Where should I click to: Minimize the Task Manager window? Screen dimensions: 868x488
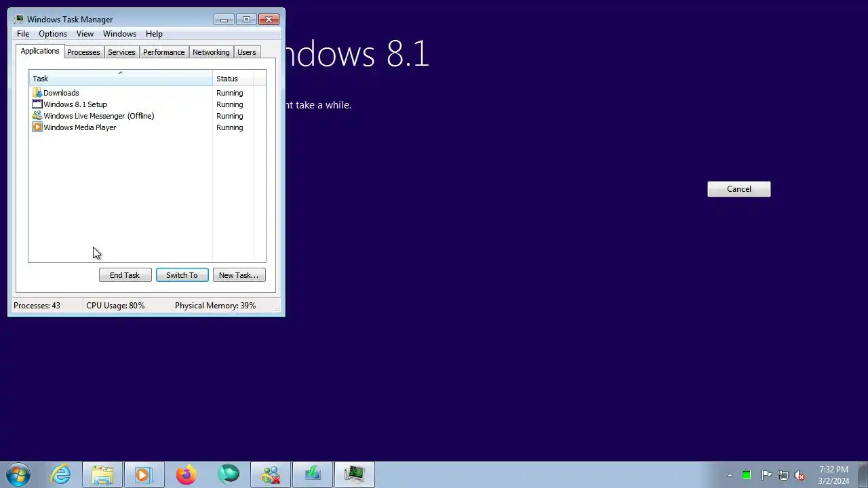click(224, 19)
